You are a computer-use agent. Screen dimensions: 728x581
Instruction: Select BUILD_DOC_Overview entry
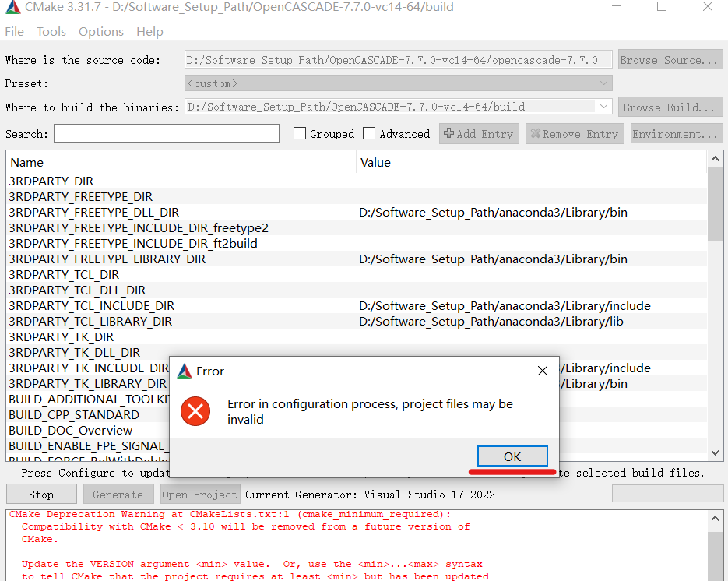[x=71, y=431]
